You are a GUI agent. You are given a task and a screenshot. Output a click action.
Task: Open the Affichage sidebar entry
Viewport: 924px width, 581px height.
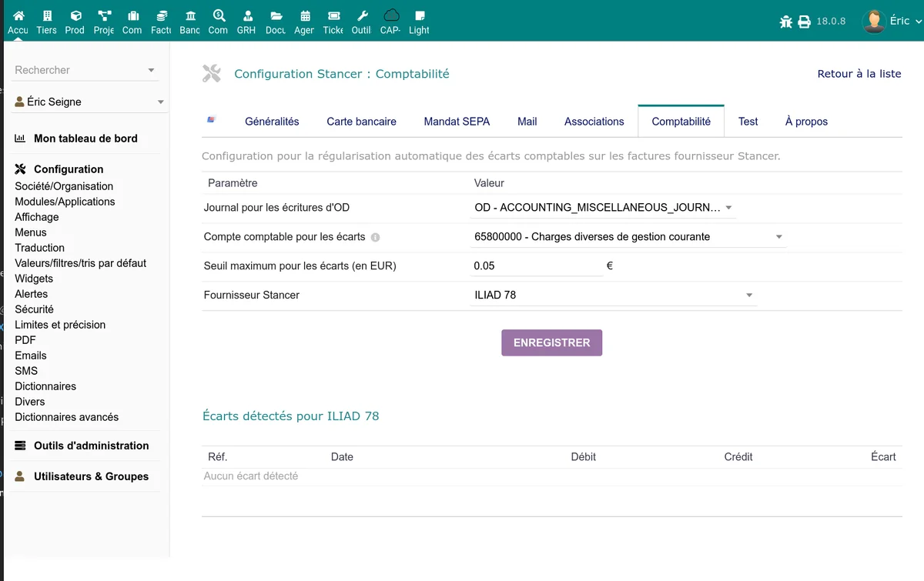coord(37,217)
